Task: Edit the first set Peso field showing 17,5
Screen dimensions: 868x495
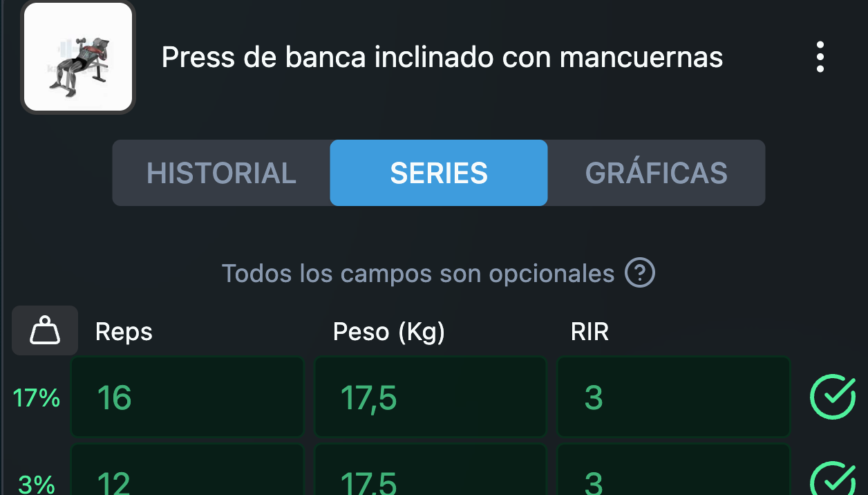Action: [x=430, y=397]
